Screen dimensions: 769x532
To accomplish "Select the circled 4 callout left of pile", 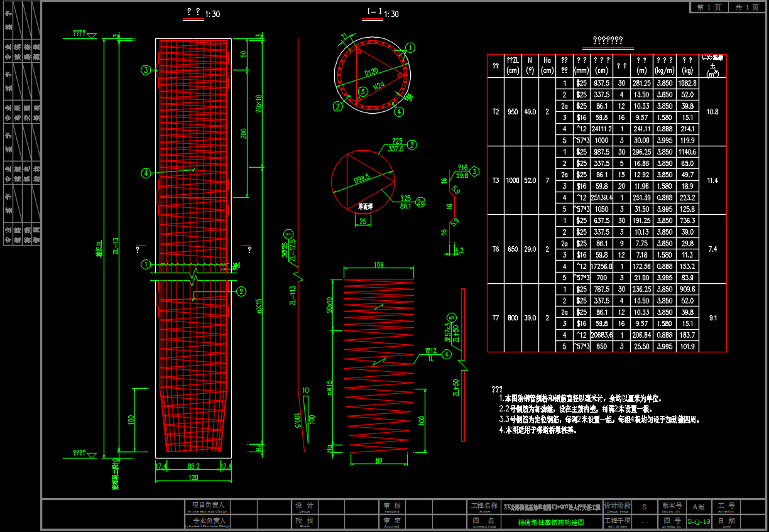I will pyautogui.click(x=146, y=173).
